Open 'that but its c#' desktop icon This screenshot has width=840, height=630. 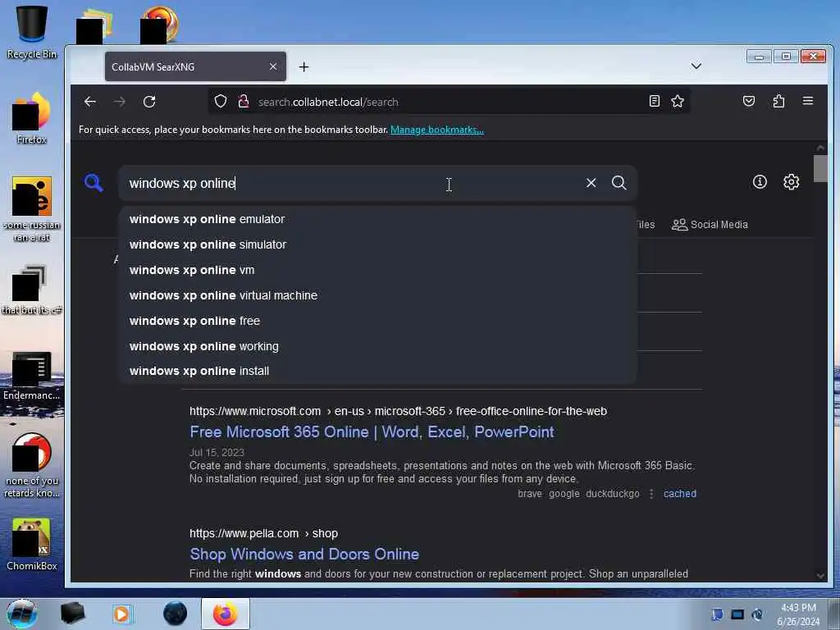pyautogui.click(x=32, y=290)
